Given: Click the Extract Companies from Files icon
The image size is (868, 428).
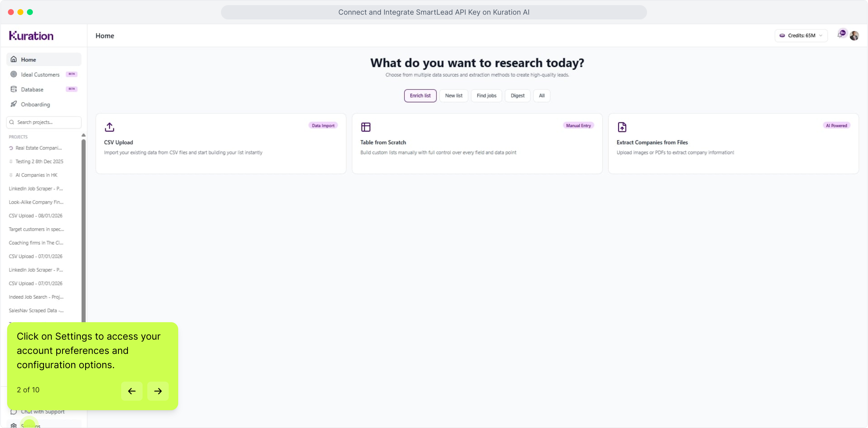Looking at the screenshot, I should coord(622,127).
